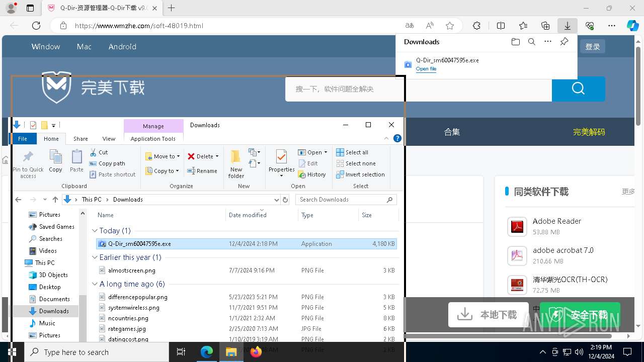Pin the Edge Downloads panel
644x362 pixels.
point(564,42)
